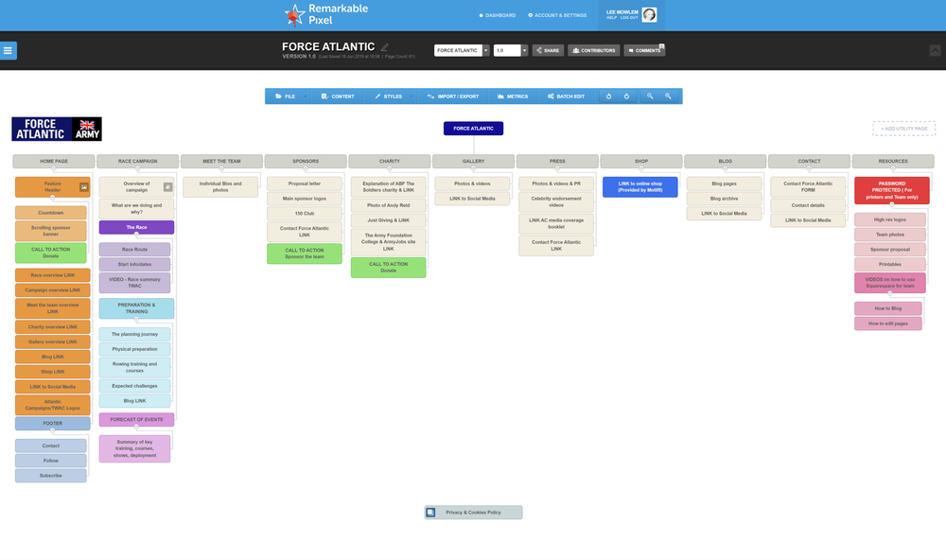
Task: Collapse children under Videos on Squarespace node
Action: coord(890,293)
